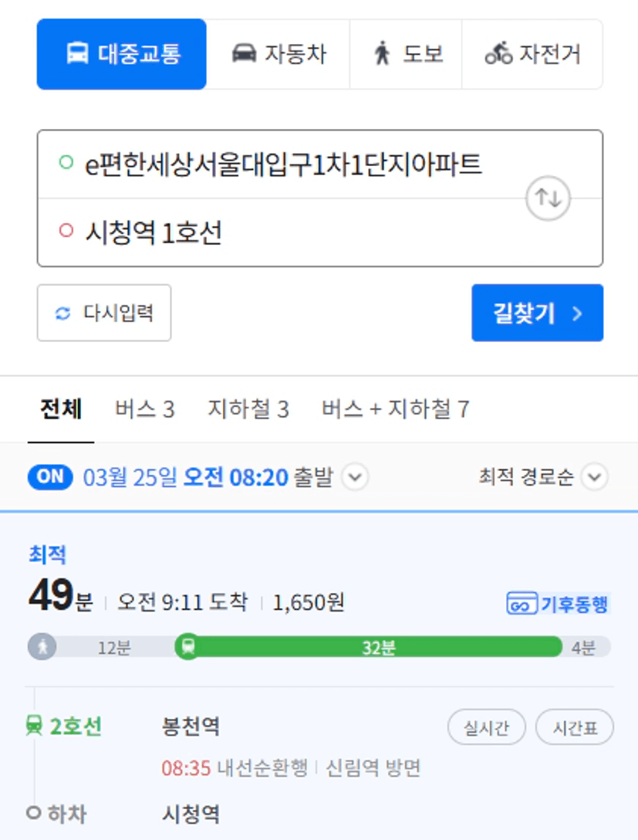The image size is (638, 840).
Task: Click the refresh icon in 다시입력 button
Action: [63, 313]
